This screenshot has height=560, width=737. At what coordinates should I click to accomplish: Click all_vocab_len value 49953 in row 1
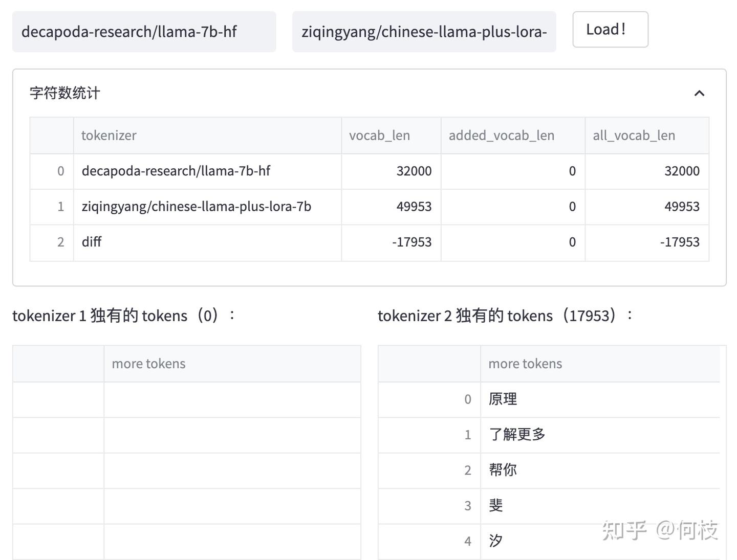[x=647, y=207]
